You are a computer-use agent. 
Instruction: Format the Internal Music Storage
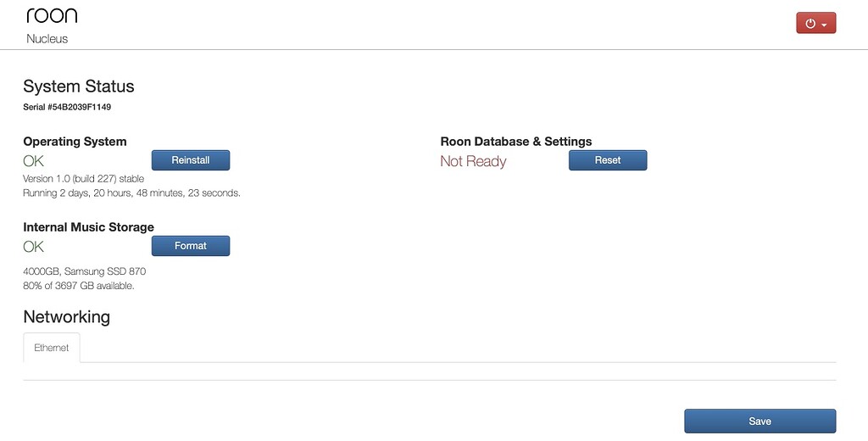click(191, 246)
